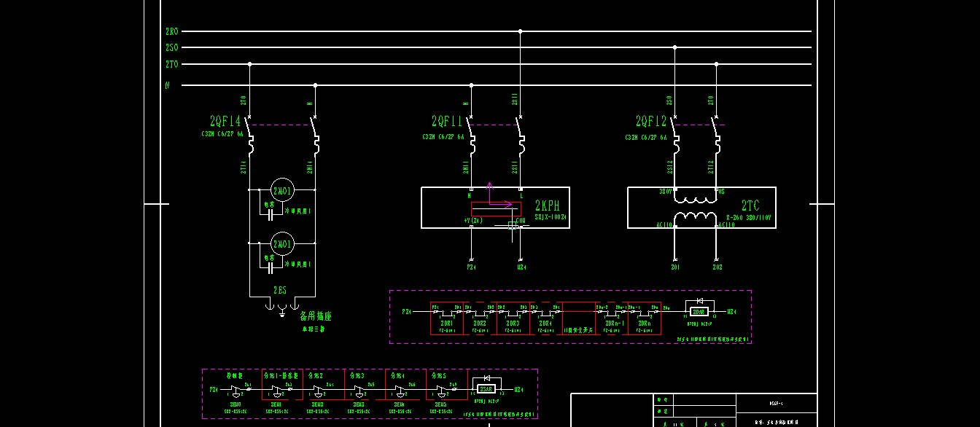Click the Z01 terminal label
Image resolution: width=980 pixels, height=427 pixels.
[x=675, y=267]
